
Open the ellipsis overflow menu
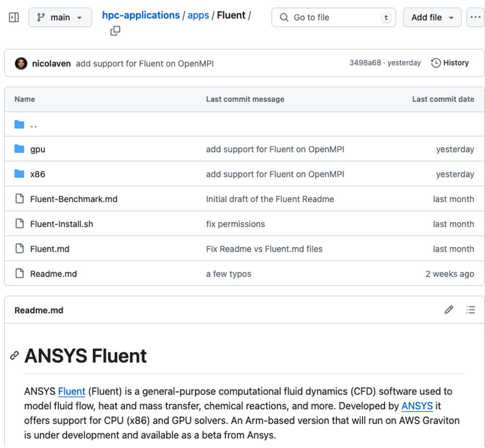474,17
